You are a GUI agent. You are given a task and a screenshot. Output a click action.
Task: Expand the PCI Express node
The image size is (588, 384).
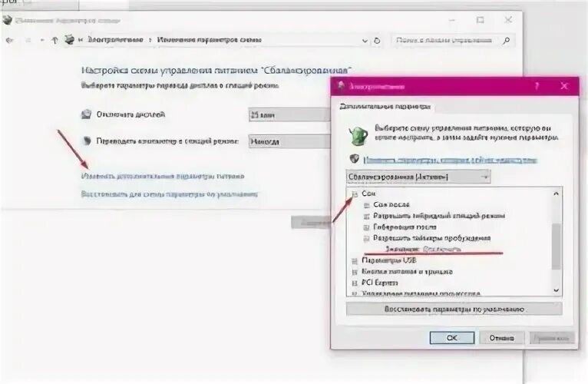(x=355, y=283)
